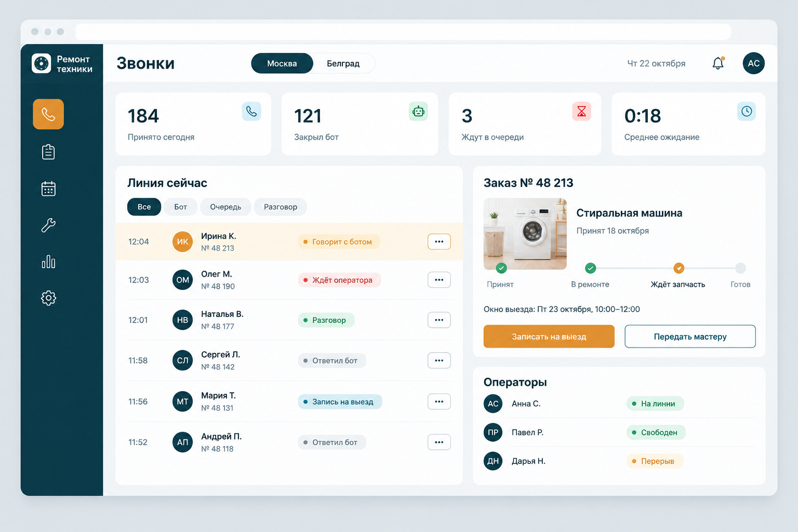Open more options for Сергей Л. call
798x532 pixels.
[439, 361]
